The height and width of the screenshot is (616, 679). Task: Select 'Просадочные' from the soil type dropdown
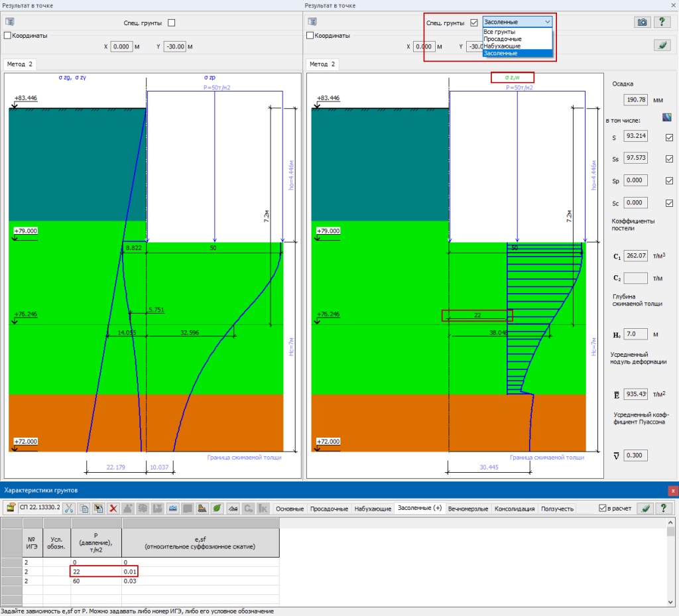click(502, 39)
